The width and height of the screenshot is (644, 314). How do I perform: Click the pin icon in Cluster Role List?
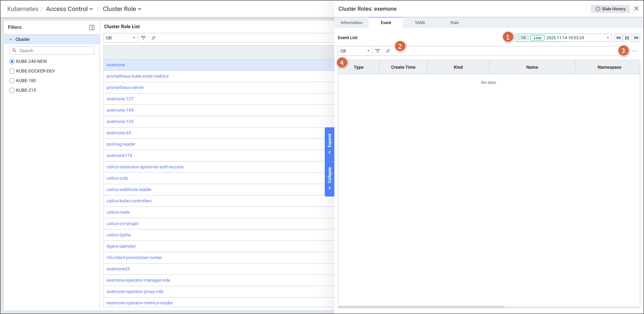154,38
